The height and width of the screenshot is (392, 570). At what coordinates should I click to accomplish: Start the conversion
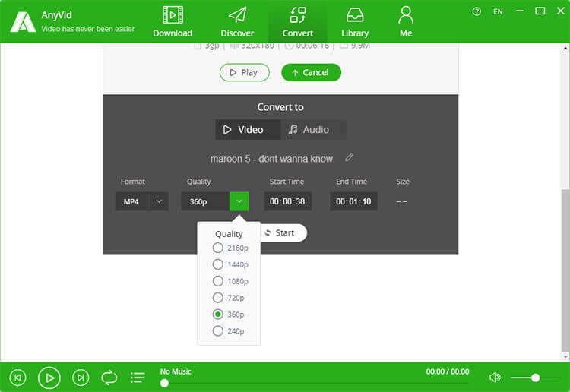[x=283, y=233]
